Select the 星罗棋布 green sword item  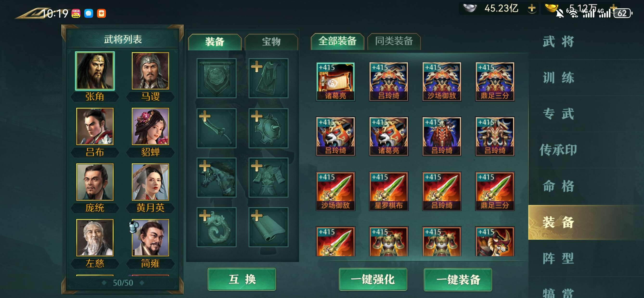[388, 191]
